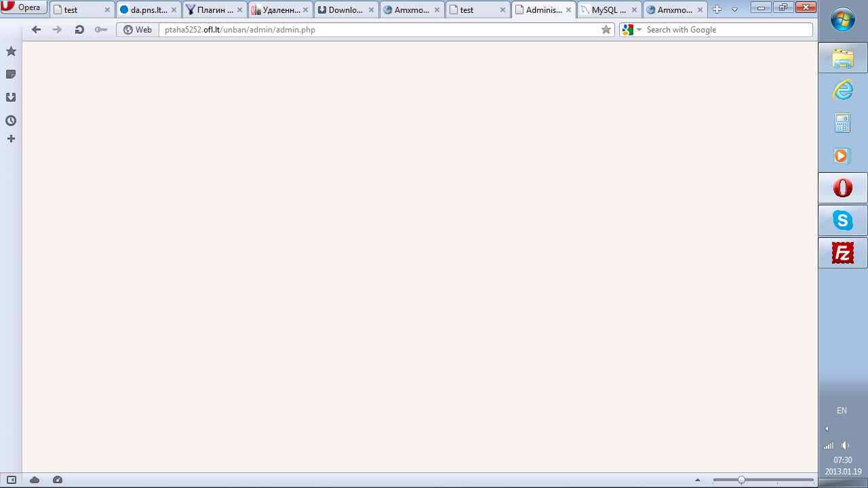Toggle Opera Turbo icon in status bar

[x=58, y=480]
